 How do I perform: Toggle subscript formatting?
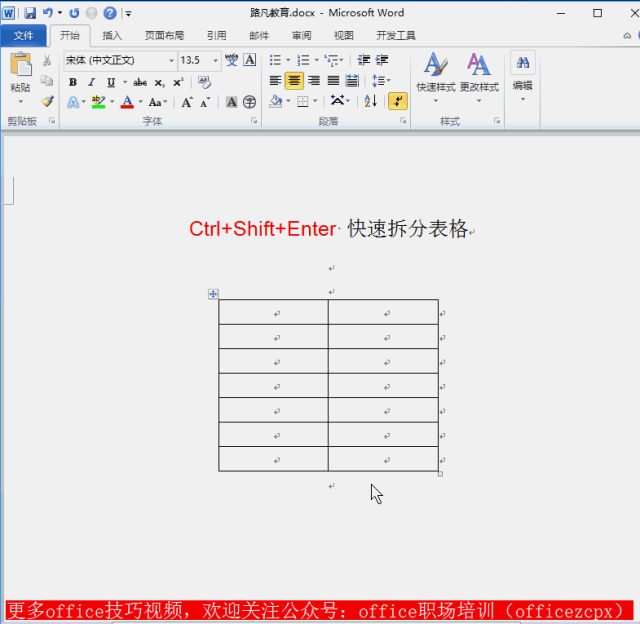point(159,83)
